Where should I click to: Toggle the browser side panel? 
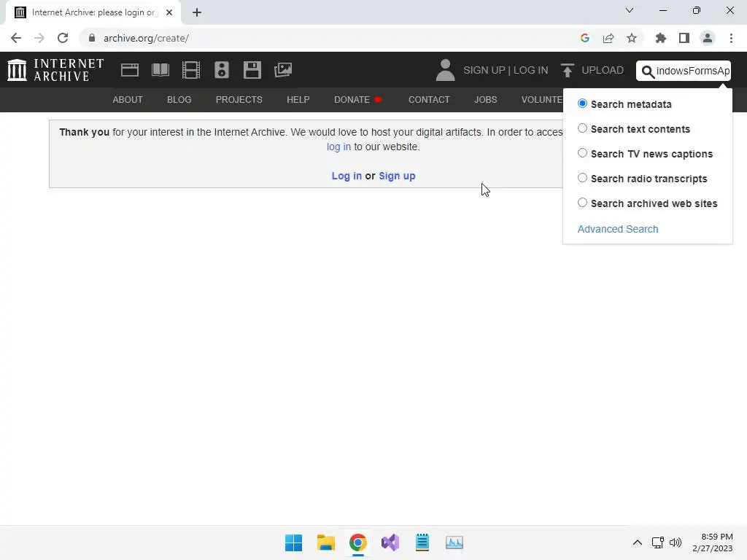[684, 38]
